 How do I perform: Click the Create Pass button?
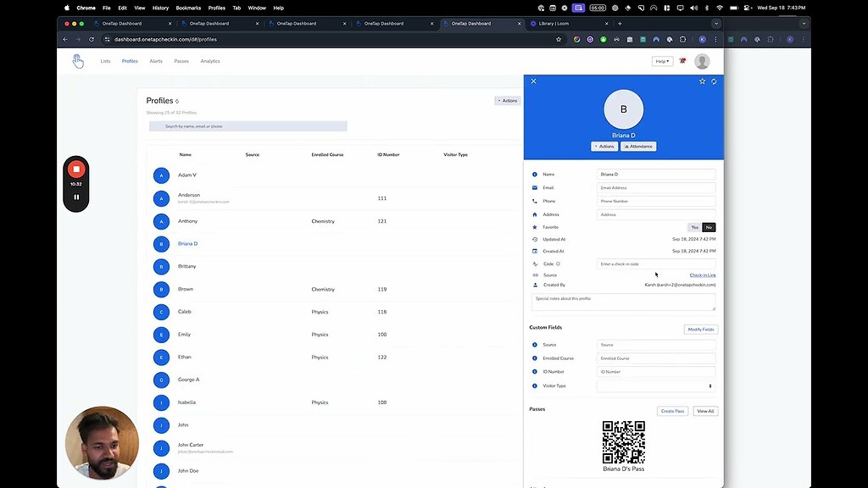(672, 411)
